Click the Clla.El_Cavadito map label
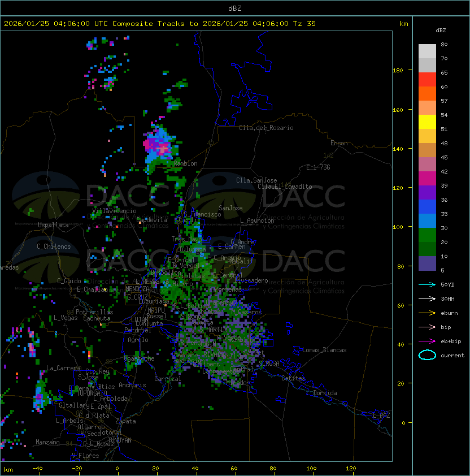 (285, 187)
